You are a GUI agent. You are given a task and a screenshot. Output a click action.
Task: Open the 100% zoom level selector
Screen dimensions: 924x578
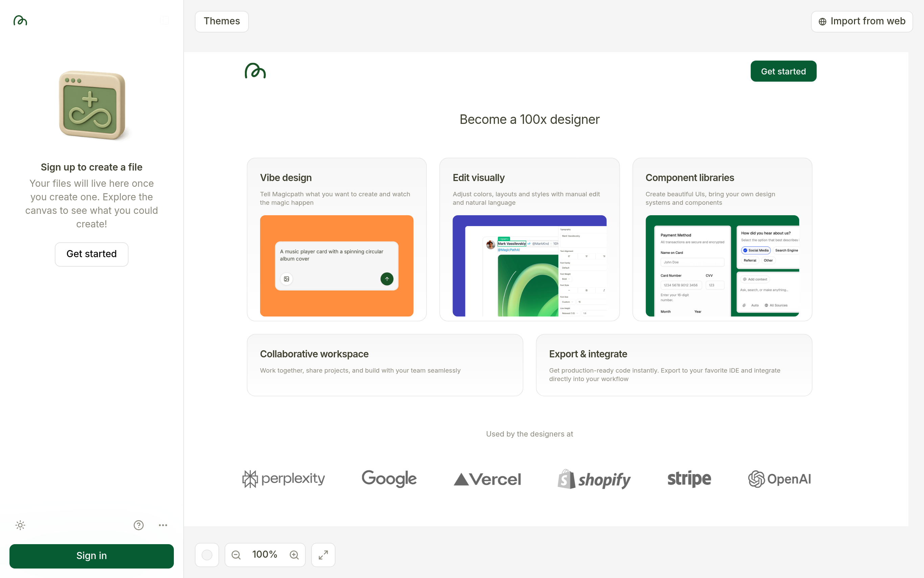coord(265,554)
